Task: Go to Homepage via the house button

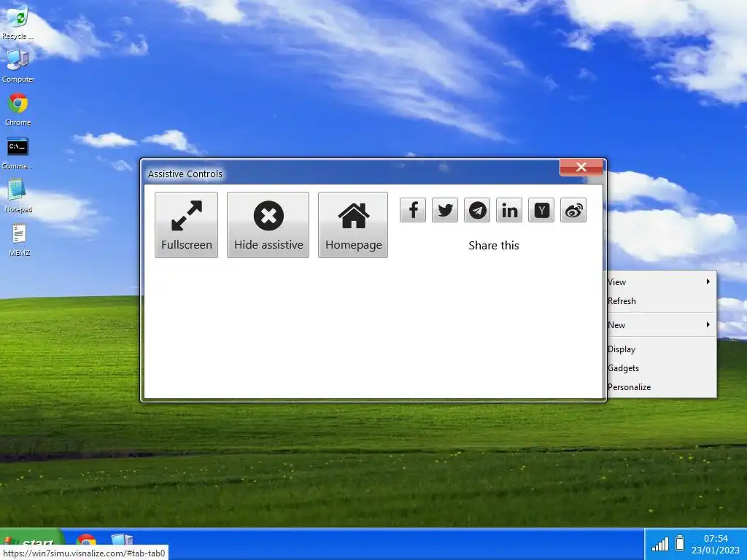Action: click(x=353, y=225)
